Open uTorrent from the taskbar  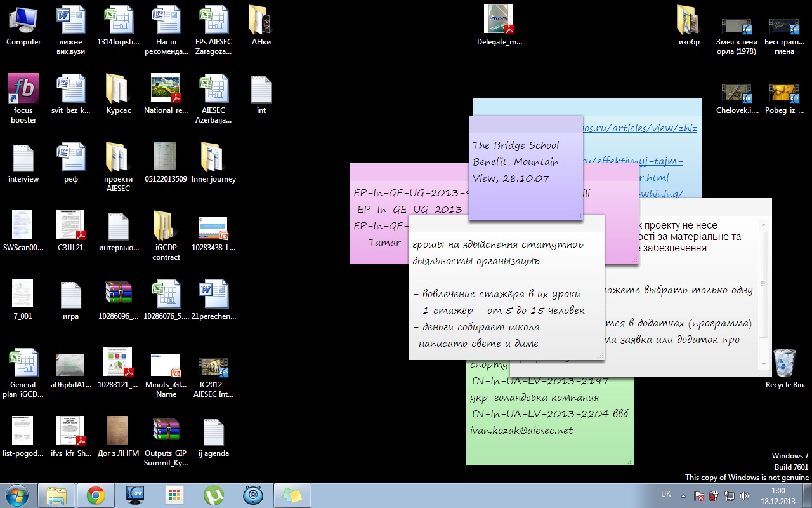[x=214, y=495]
